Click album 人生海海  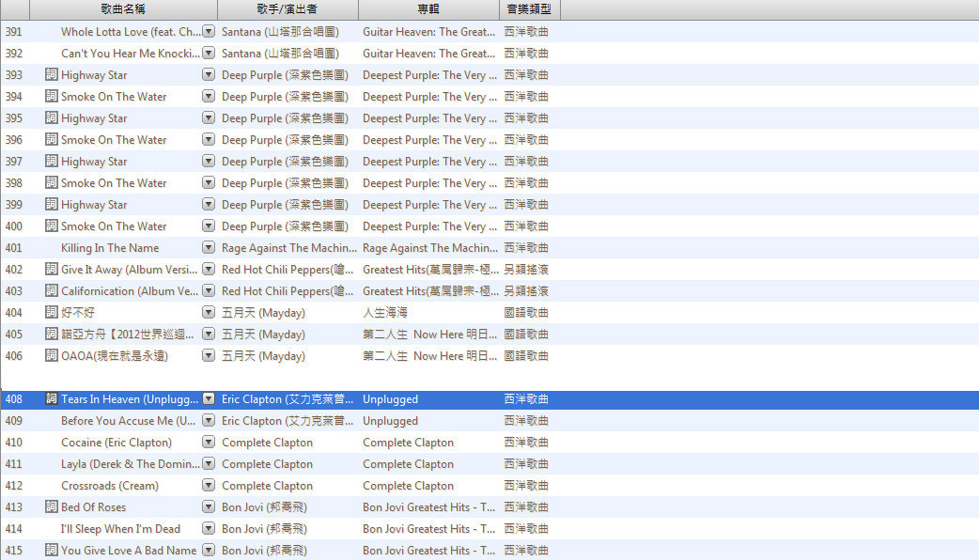[385, 313]
